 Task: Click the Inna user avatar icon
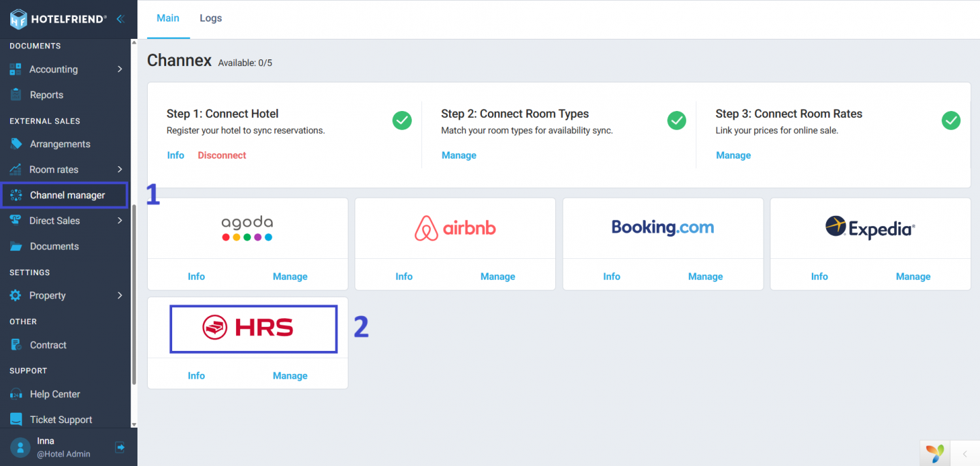click(x=20, y=448)
